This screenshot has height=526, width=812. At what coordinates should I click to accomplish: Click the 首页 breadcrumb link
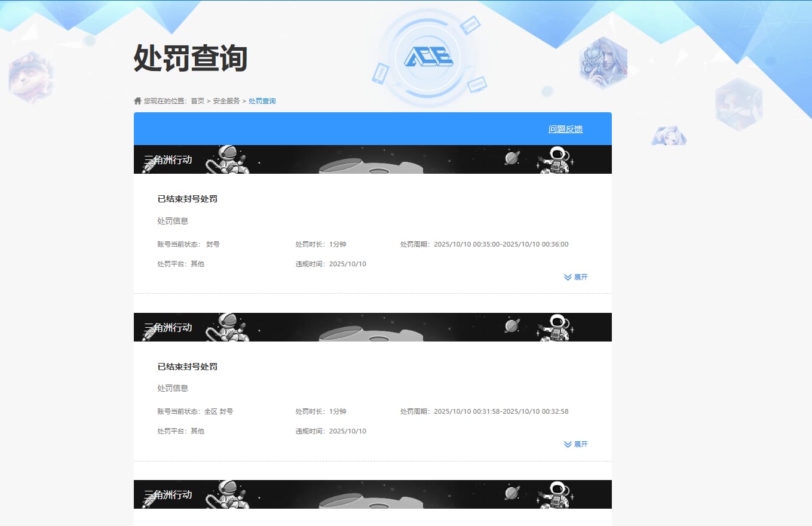pos(198,100)
